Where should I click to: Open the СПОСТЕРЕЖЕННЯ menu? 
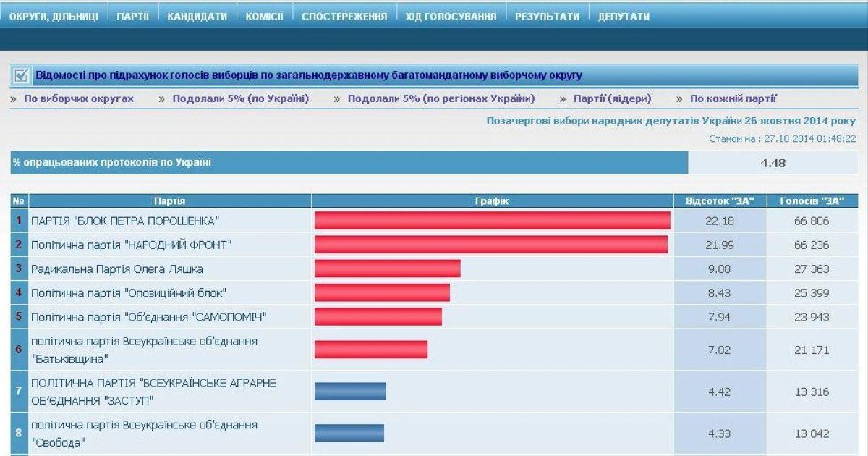[x=344, y=16]
